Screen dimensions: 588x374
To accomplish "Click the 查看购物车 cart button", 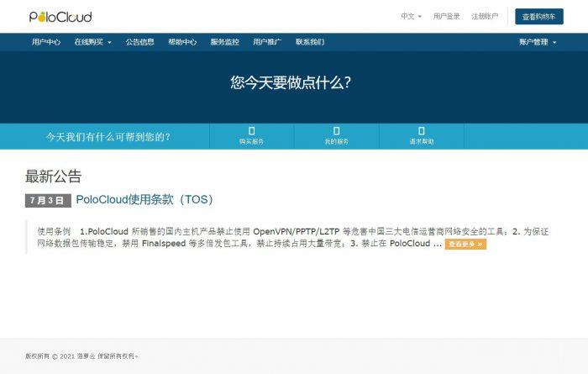I will click(x=539, y=17).
